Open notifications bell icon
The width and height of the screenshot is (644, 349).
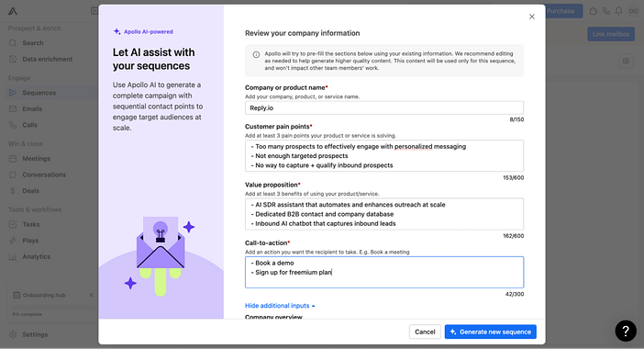618,11
